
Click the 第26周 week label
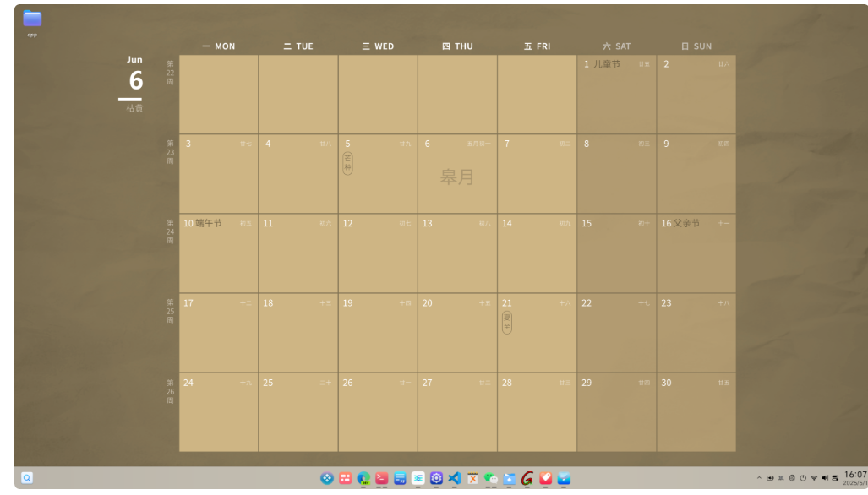point(170,392)
